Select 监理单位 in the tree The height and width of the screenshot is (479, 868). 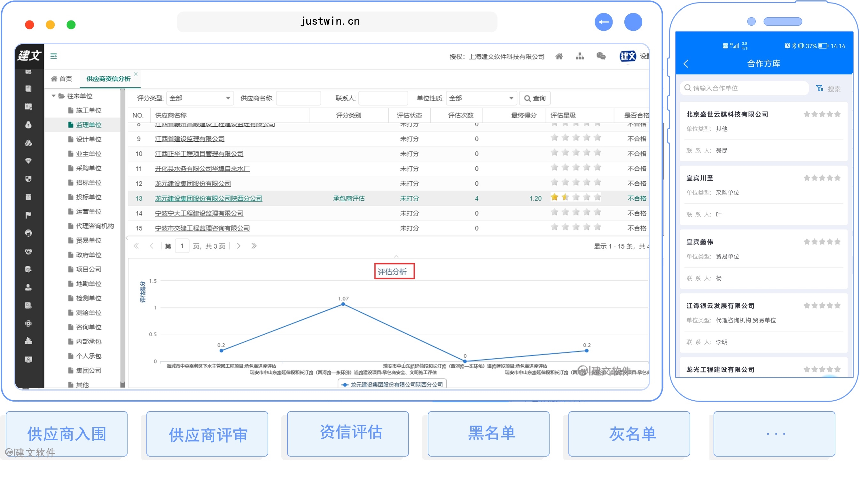pos(89,125)
